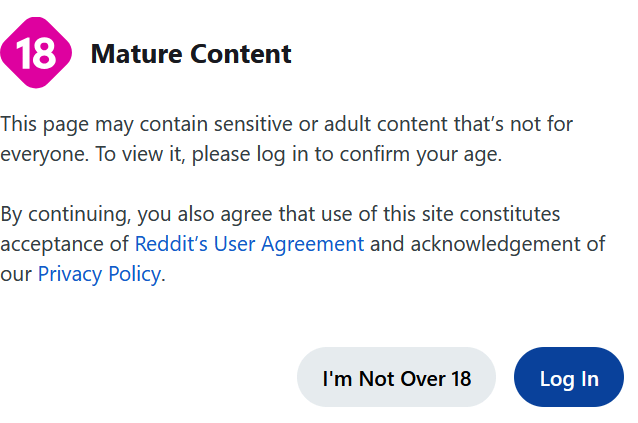Click the word Mature in the title
Screen dimensions: 638x423
pyautogui.click(x=136, y=54)
